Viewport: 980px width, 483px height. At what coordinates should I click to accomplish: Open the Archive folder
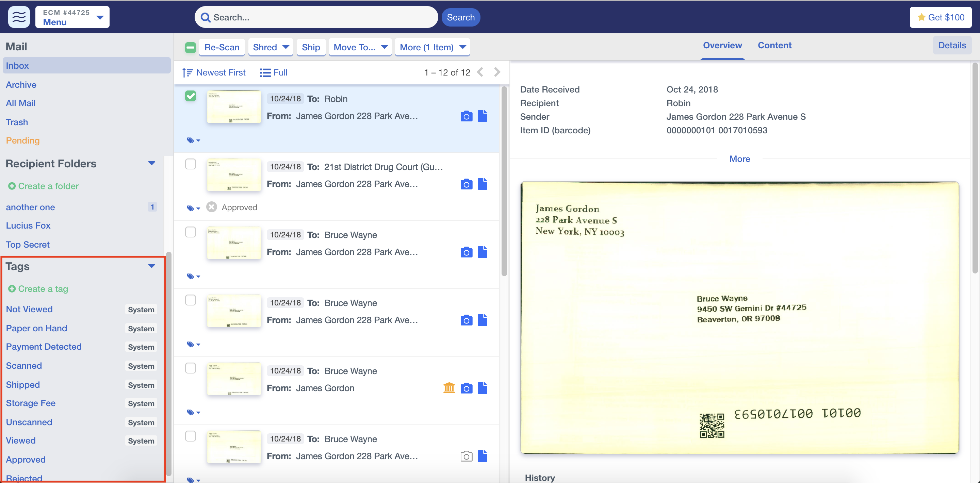coord(21,84)
